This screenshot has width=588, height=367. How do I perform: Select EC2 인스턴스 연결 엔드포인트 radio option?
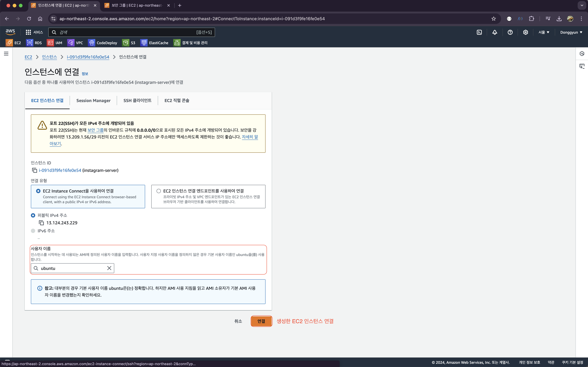(159, 191)
